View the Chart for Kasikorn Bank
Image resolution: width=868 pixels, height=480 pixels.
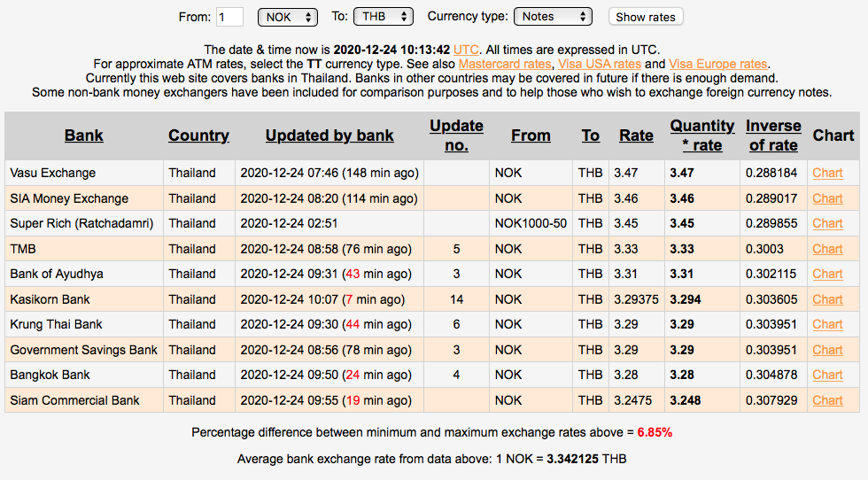[x=827, y=299]
